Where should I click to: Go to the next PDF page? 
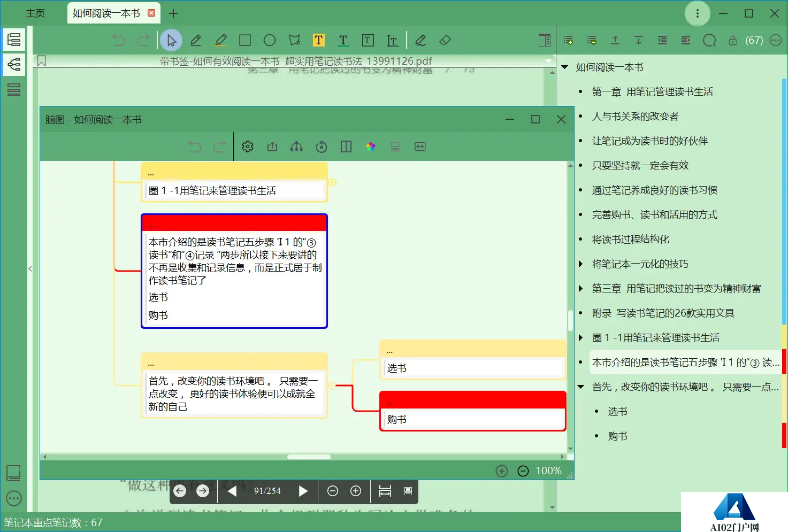coord(303,491)
